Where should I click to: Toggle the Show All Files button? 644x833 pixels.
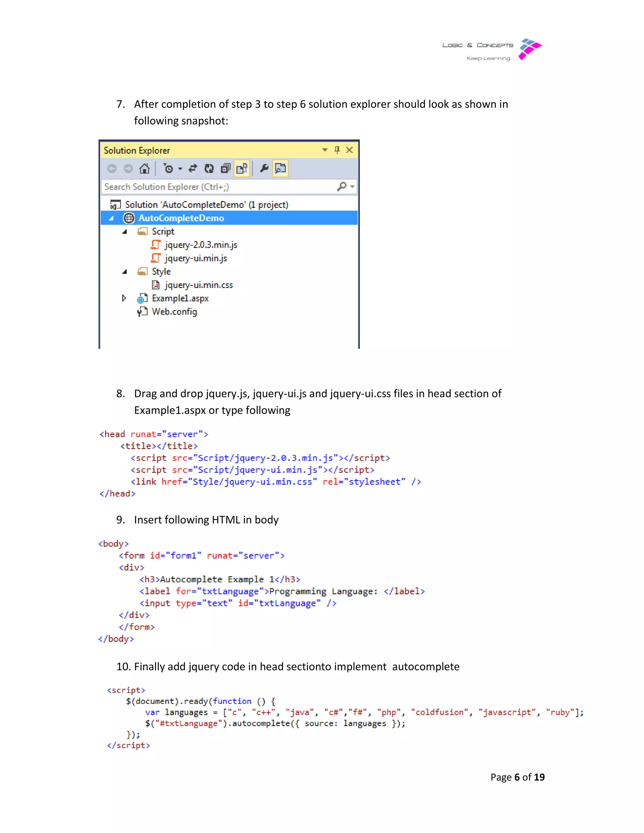point(242,168)
